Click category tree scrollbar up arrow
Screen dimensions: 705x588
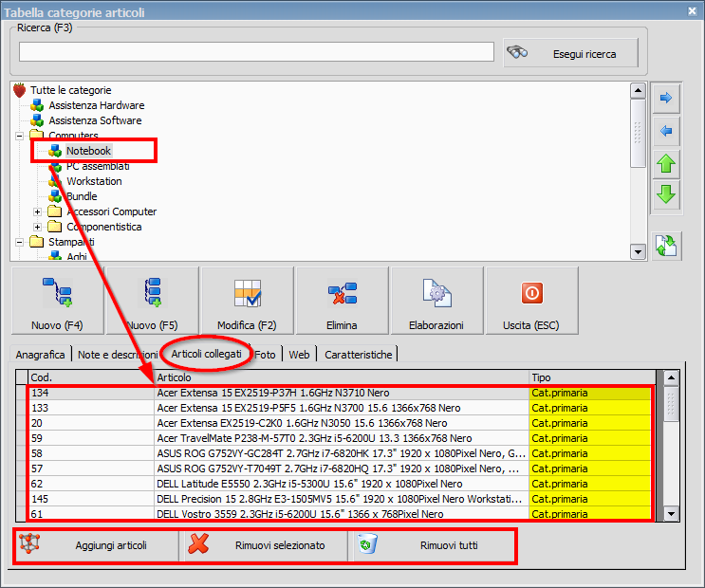tap(638, 91)
